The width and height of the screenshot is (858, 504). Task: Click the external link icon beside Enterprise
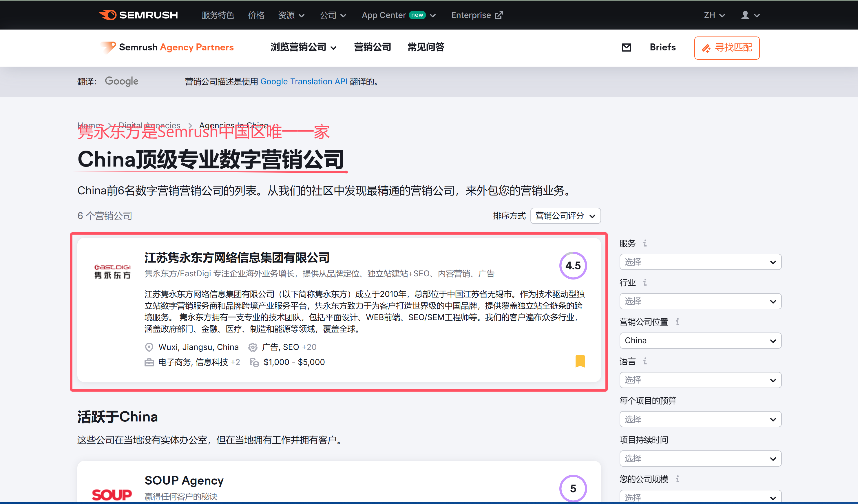pyautogui.click(x=499, y=15)
